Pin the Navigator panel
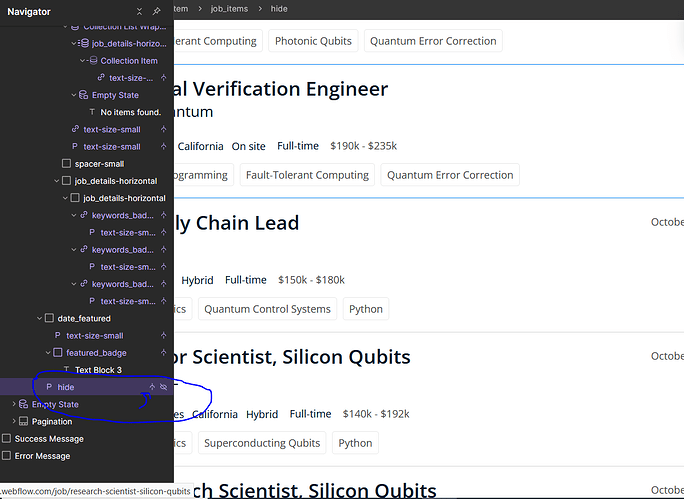Image resolution: width=684 pixels, height=499 pixels. tap(156, 12)
